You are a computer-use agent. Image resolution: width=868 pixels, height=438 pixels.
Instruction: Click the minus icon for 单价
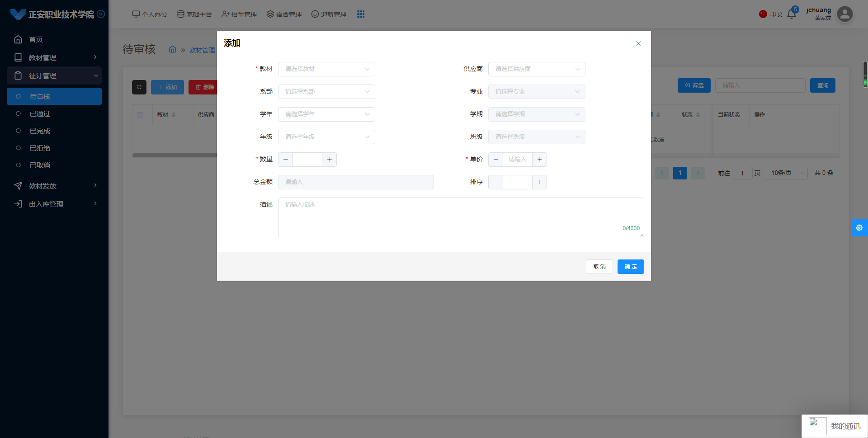pos(495,160)
